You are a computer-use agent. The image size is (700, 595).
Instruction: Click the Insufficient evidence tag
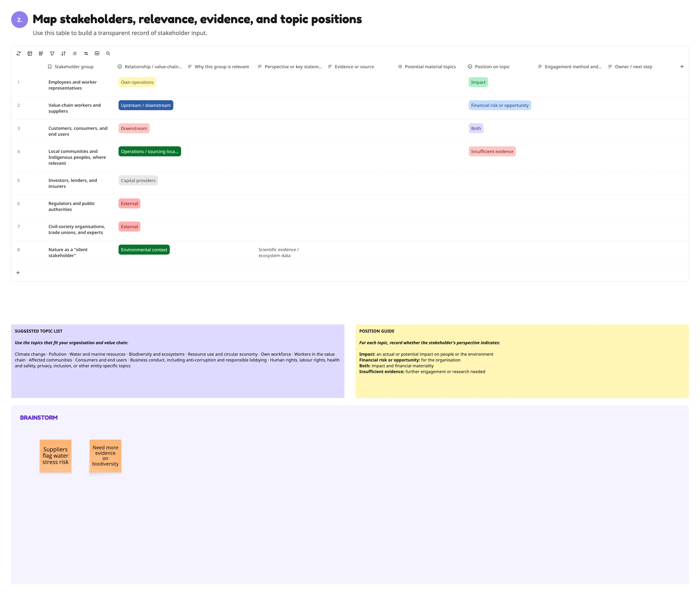(x=492, y=151)
